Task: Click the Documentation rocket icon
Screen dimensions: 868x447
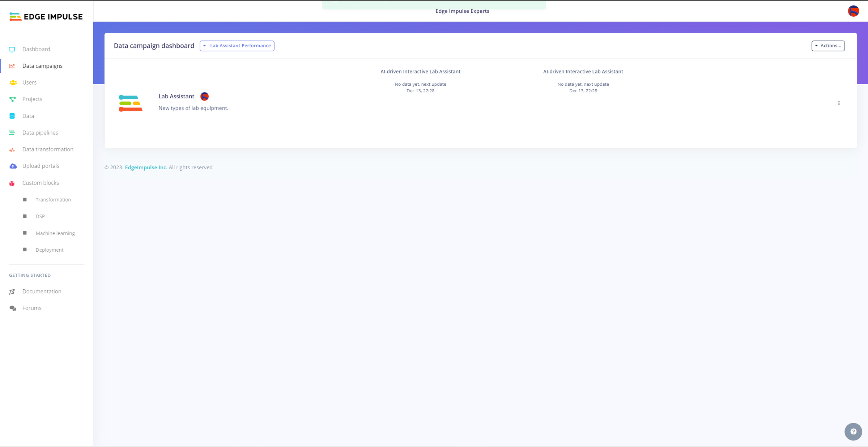Action: (x=12, y=291)
